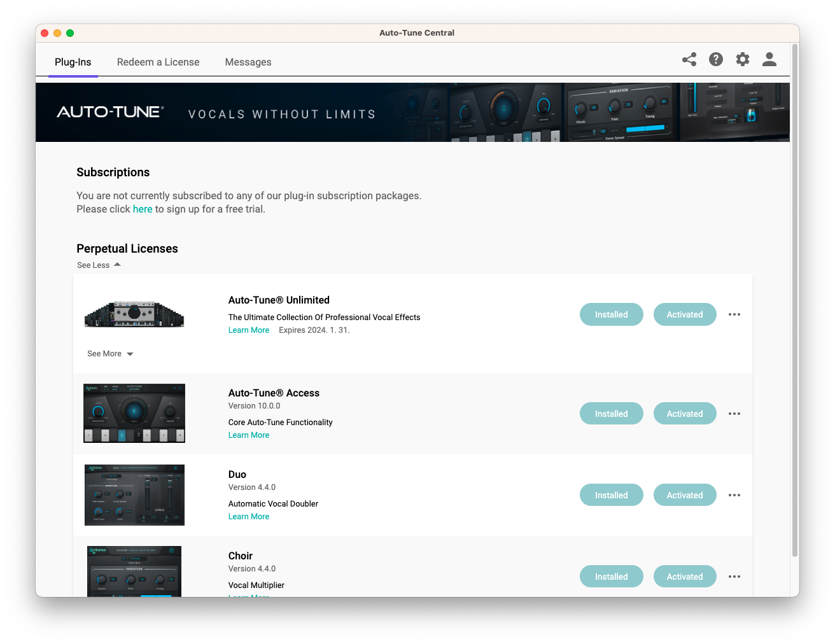The height and width of the screenshot is (644, 835).
Task: Click the 'Duo' title text
Action: click(x=237, y=475)
